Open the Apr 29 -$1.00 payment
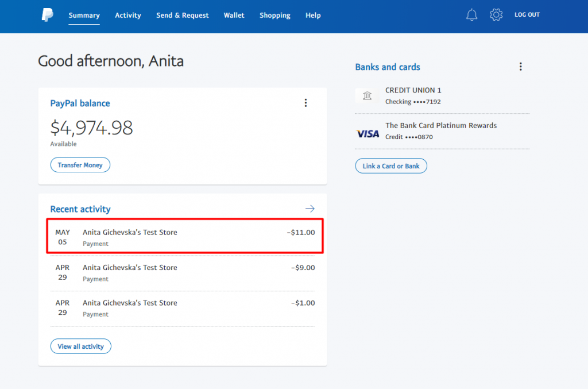The width and height of the screenshot is (588, 389). pyautogui.click(x=183, y=309)
